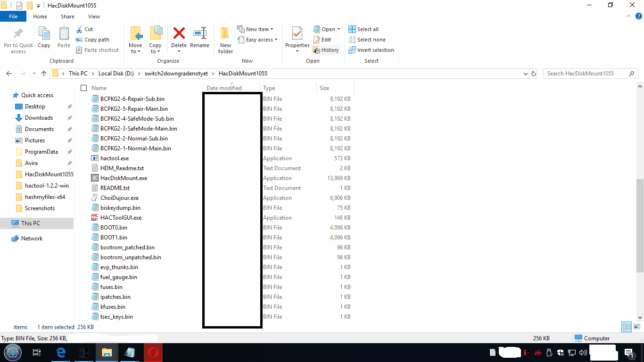Open the File menu
Screen dimensions: 644x362
(x=13, y=16)
